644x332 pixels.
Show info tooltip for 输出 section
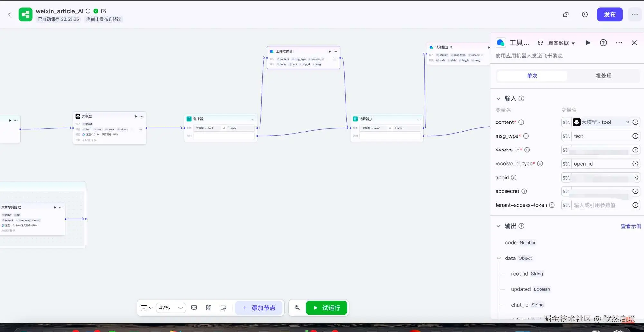click(521, 226)
